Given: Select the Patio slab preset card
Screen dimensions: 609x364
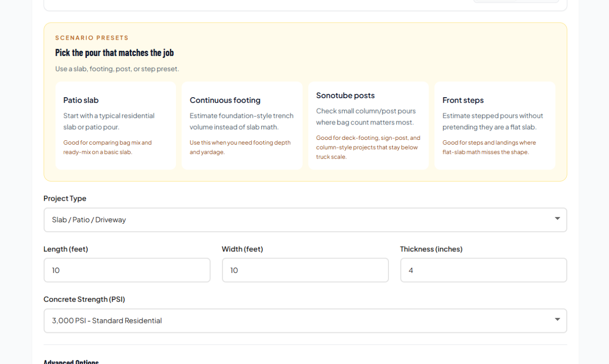Looking at the screenshot, I should tap(115, 125).
